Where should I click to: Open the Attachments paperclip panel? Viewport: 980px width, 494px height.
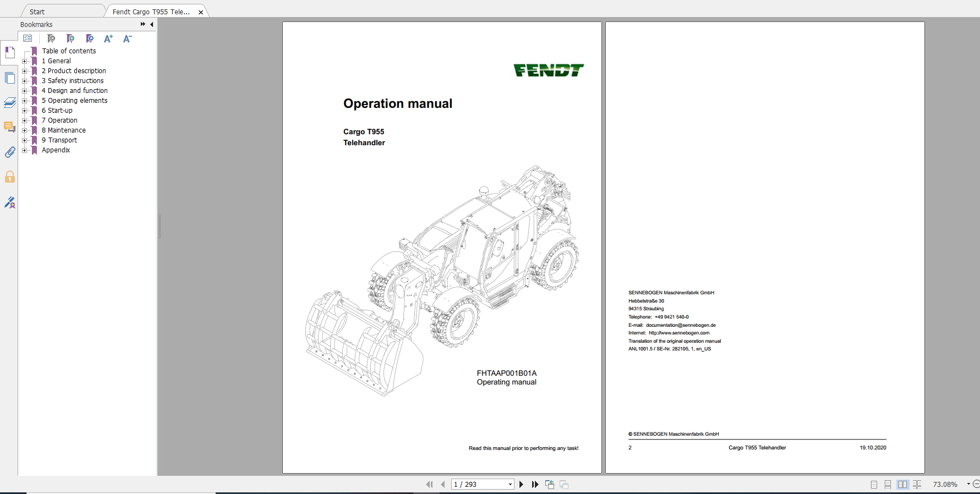coord(10,152)
